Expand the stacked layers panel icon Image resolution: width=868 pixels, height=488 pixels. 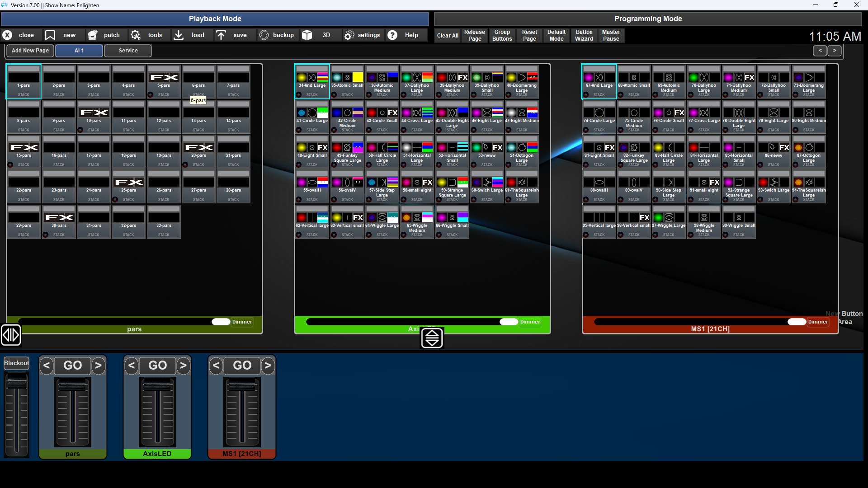pos(432,338)
